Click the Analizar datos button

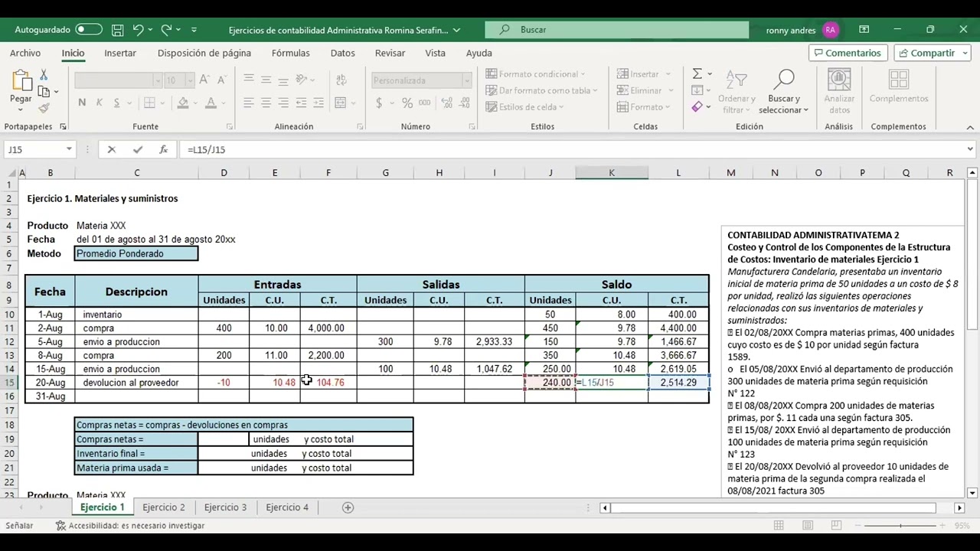[839, 93]
